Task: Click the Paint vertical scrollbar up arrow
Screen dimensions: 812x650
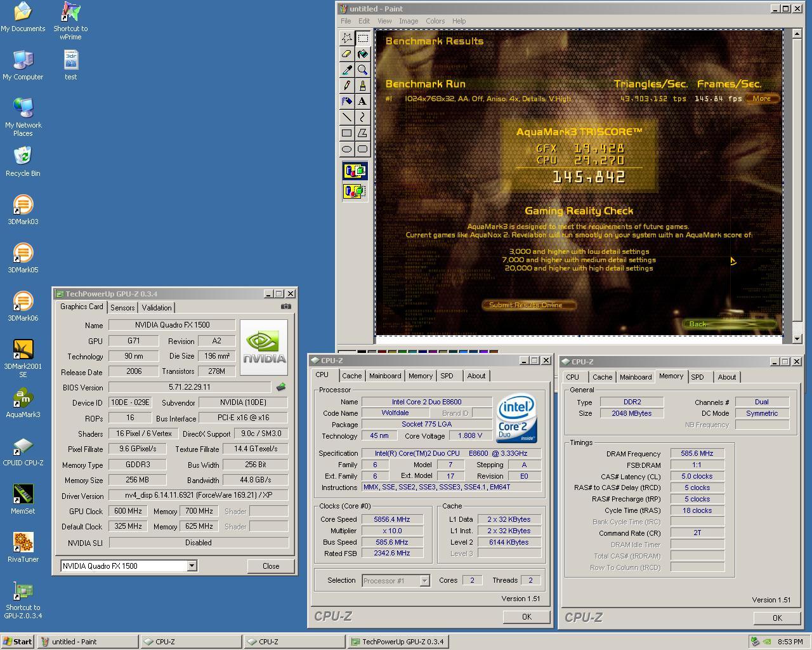Action: [x=797, y=34]
